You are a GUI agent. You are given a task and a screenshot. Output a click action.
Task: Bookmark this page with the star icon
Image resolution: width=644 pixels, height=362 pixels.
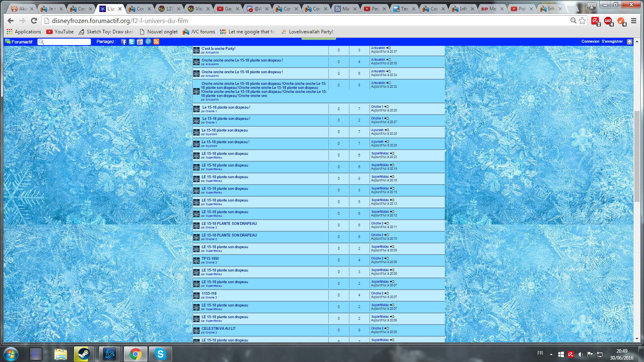tap(582, 21)
